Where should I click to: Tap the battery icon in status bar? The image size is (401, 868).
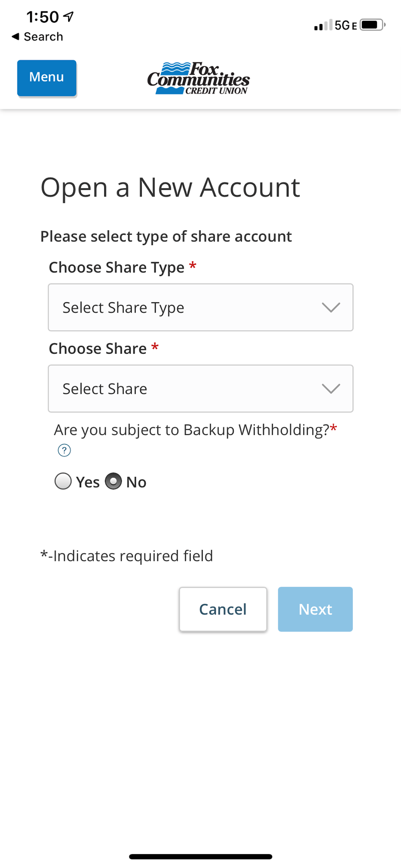(372, 25)
